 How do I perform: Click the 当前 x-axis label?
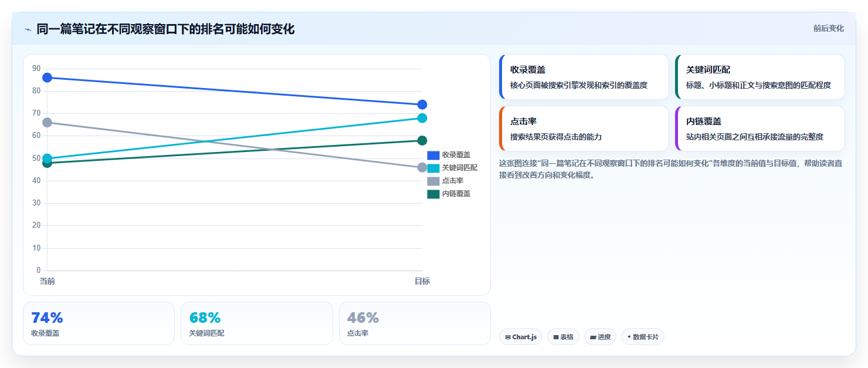47,281
